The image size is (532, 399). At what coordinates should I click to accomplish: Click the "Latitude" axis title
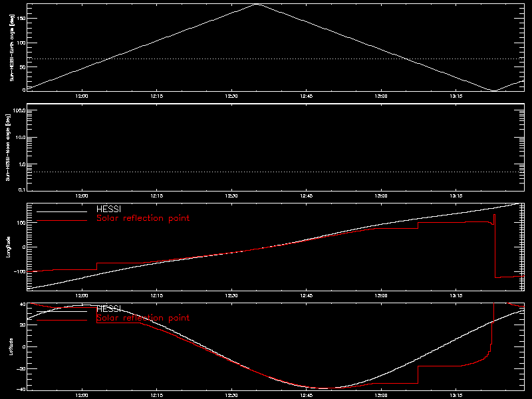tap(11, 346)
